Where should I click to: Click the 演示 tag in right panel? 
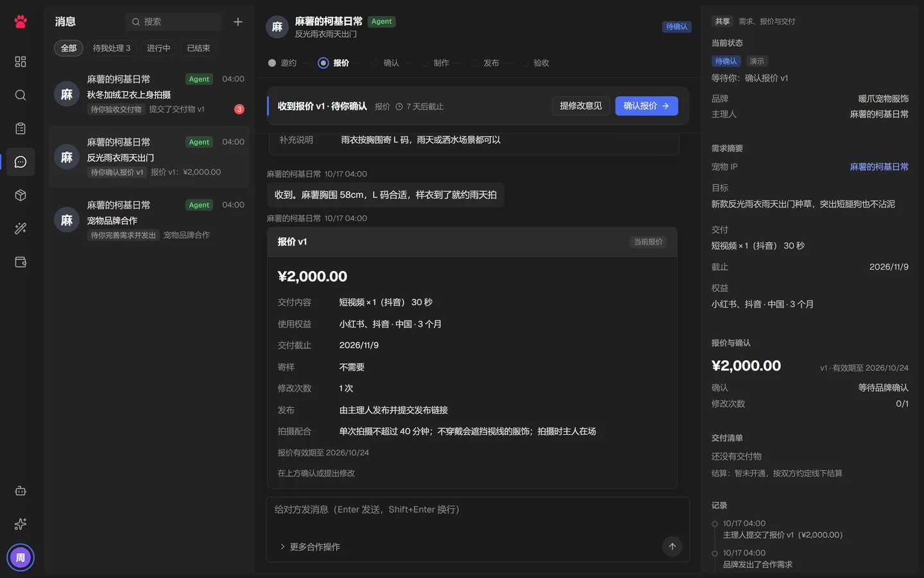pos(757,62)
